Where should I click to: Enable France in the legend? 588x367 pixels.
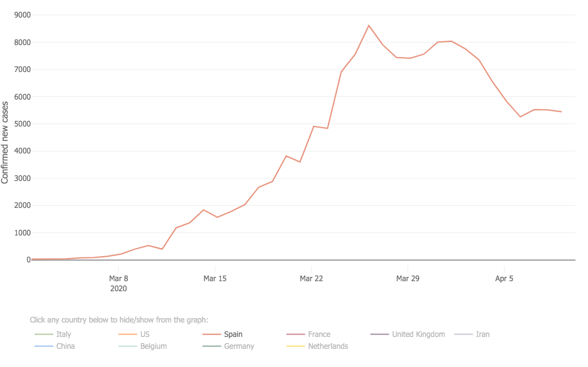[318, 334]
